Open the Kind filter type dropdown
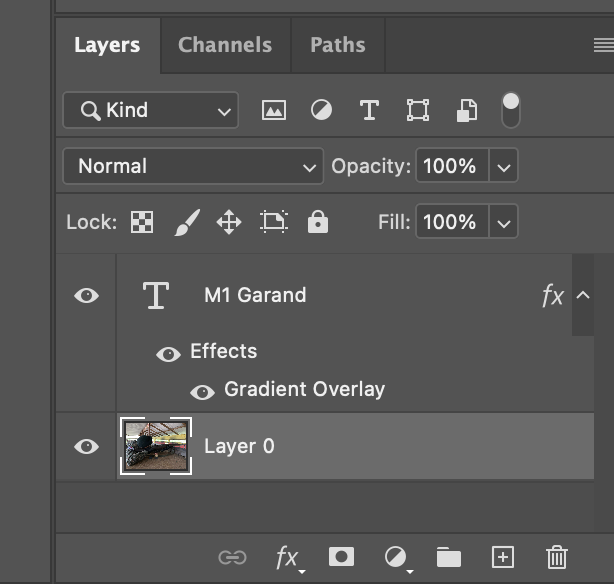The width and height of the screenshot is (614, 584). [x=151, y=110]
